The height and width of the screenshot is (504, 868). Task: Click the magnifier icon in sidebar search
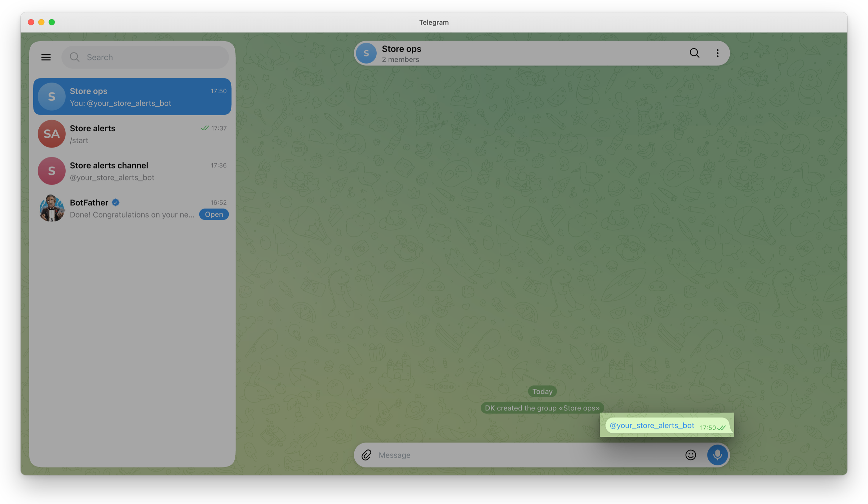[x=74, y=57]
